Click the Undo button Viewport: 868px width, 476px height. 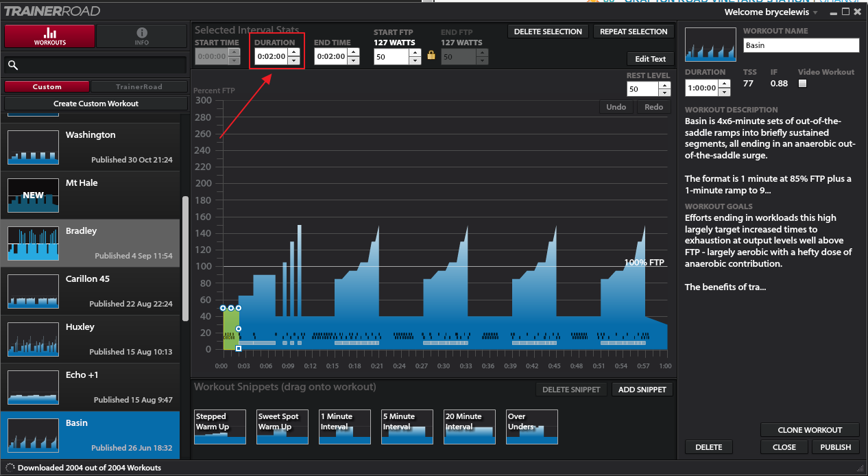coord(616,107)
